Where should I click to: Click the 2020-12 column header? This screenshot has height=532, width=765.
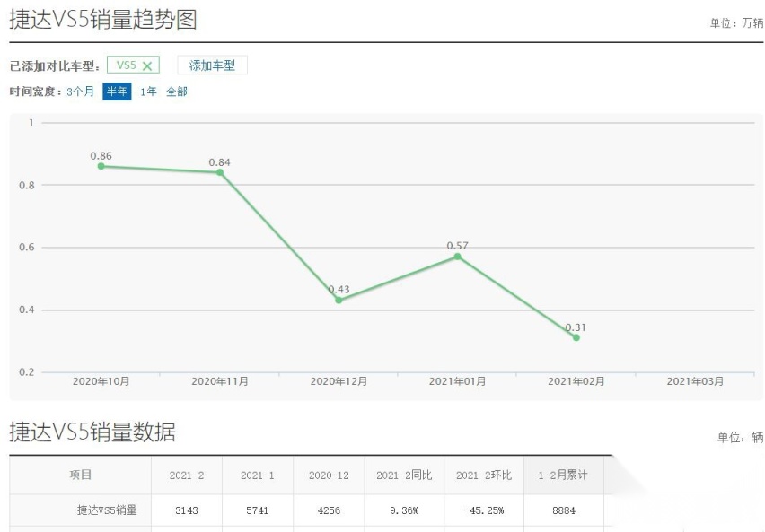pyautogui.click(x=329, y=475)
